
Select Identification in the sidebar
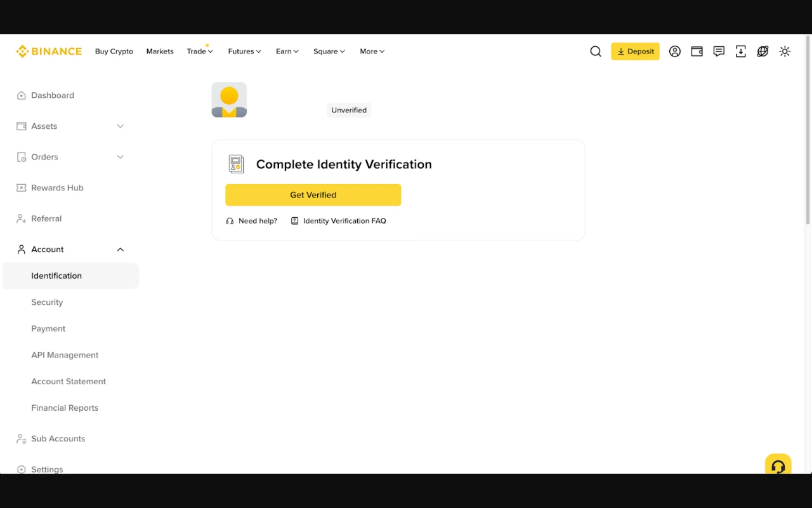coord(70,276)
